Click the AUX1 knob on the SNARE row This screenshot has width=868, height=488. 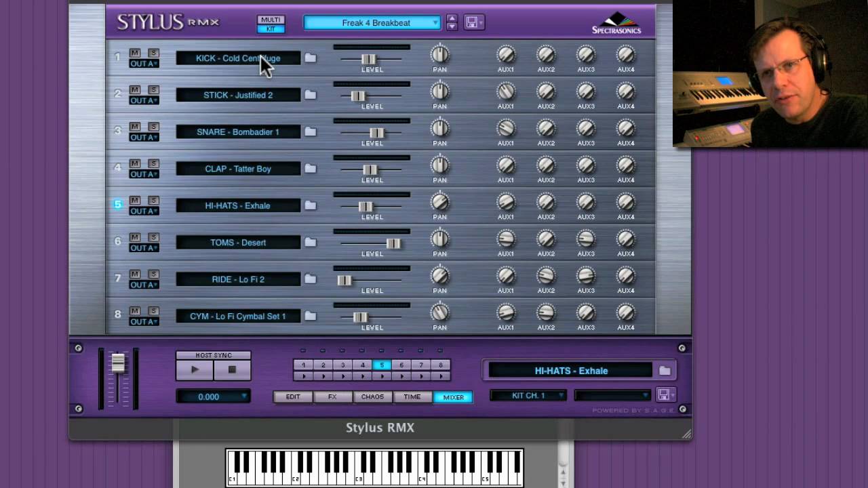(506, 128)
